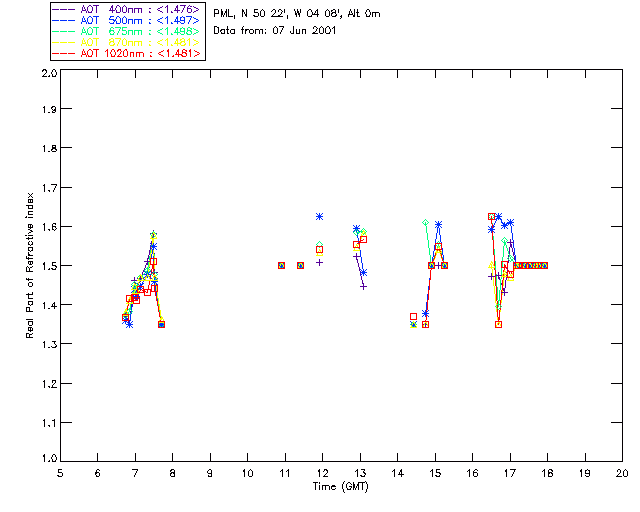Viewport: 640px width, 512px height.
Task: Click the y-axis tick label 1.0
Action: tap(49, 458)
